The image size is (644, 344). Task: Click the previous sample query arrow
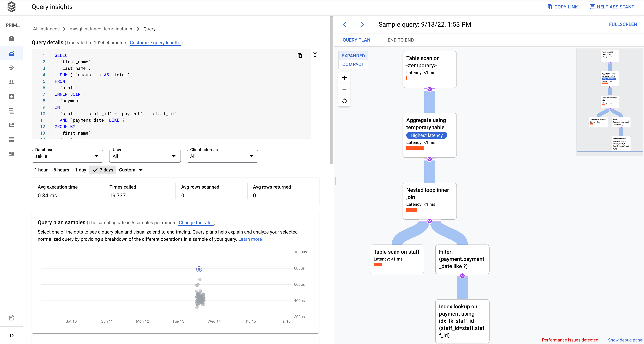[344, 24]
